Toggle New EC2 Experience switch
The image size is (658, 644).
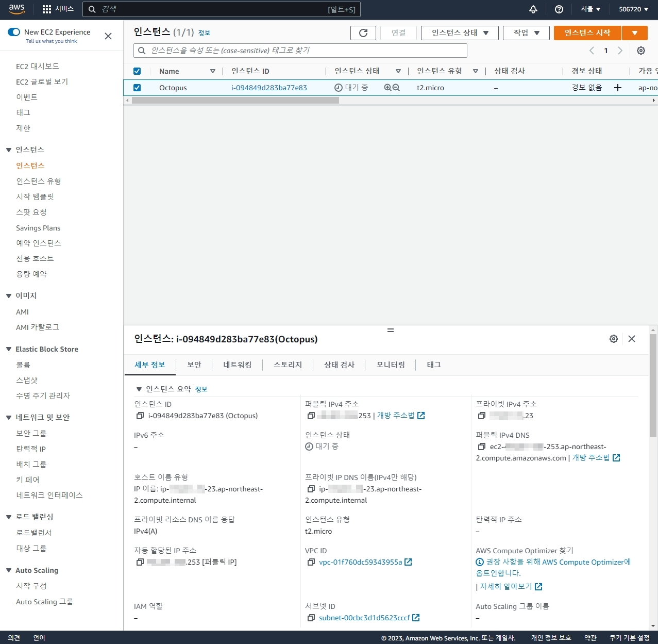[14, 32]
